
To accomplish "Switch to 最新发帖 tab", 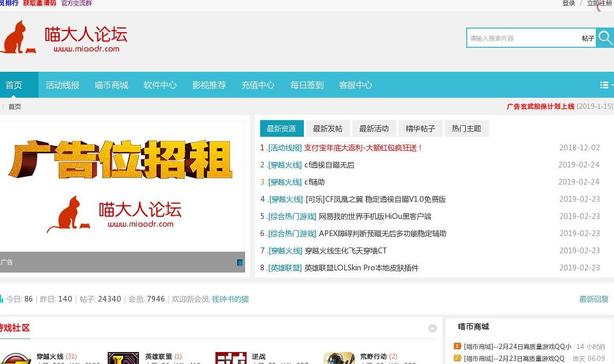I will click(x=327, y=128).
